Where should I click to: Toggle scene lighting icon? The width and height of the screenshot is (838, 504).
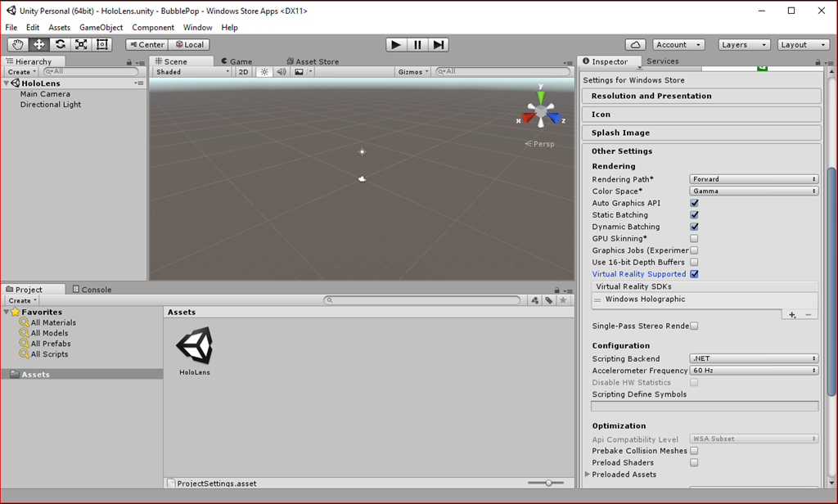(x=264, y=72)
